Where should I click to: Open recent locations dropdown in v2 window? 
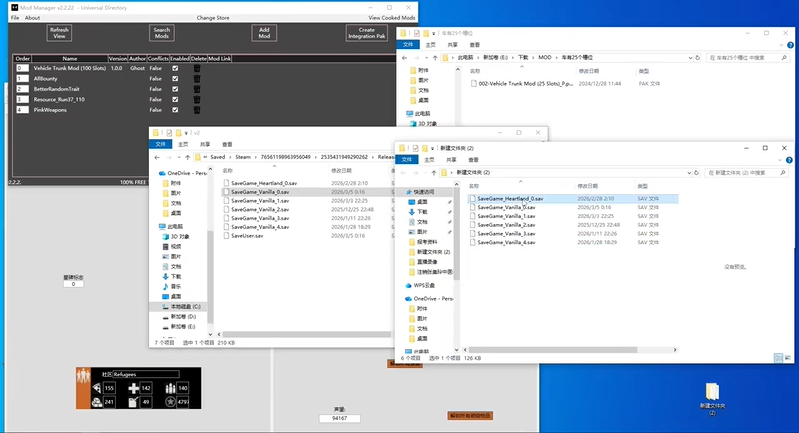pos(179,157)
